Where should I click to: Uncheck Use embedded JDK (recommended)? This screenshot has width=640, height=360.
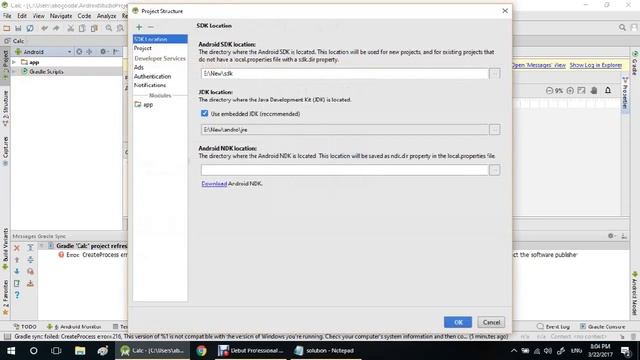(204, 113)
